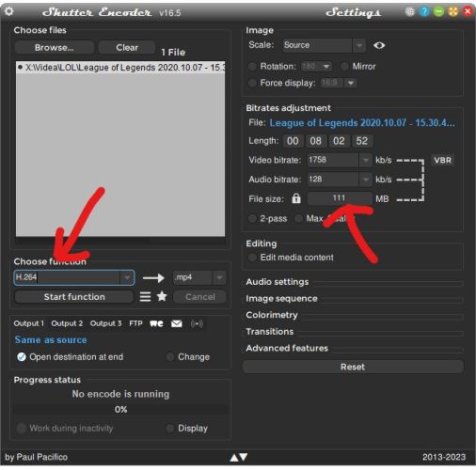Viewport: 476px width, 470px height.
Task: Toggle the file size lock icon
Action: click(x=296, y=198)
